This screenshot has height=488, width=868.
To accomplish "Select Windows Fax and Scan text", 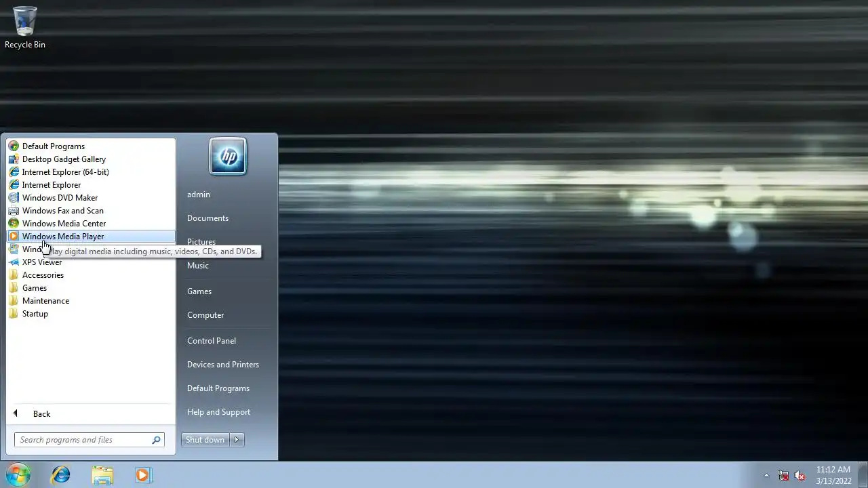I will 63,211.
